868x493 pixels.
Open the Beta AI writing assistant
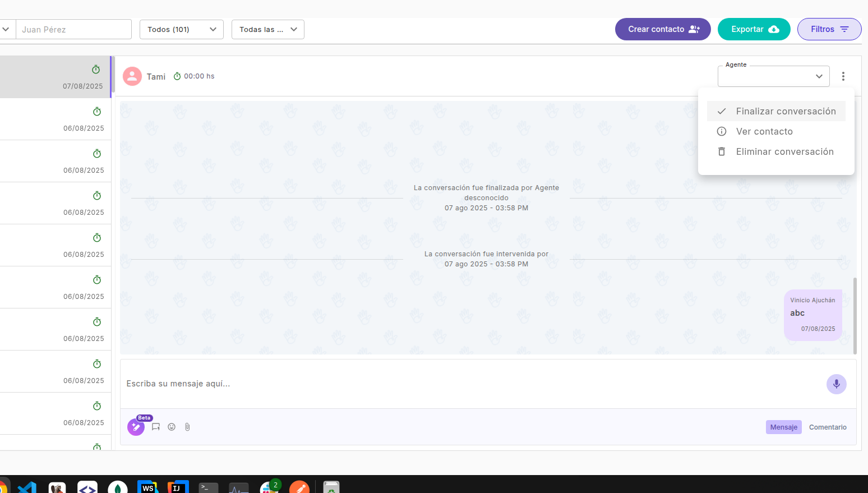136,427
